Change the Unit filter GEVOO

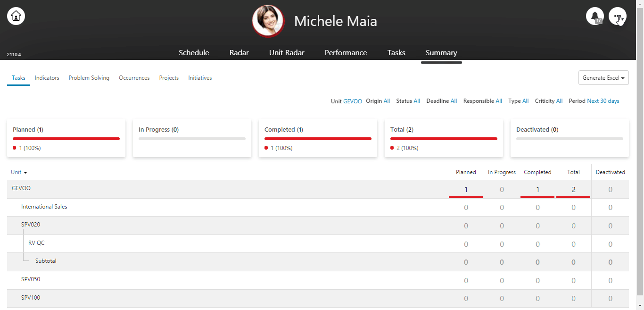pos(353,101)
